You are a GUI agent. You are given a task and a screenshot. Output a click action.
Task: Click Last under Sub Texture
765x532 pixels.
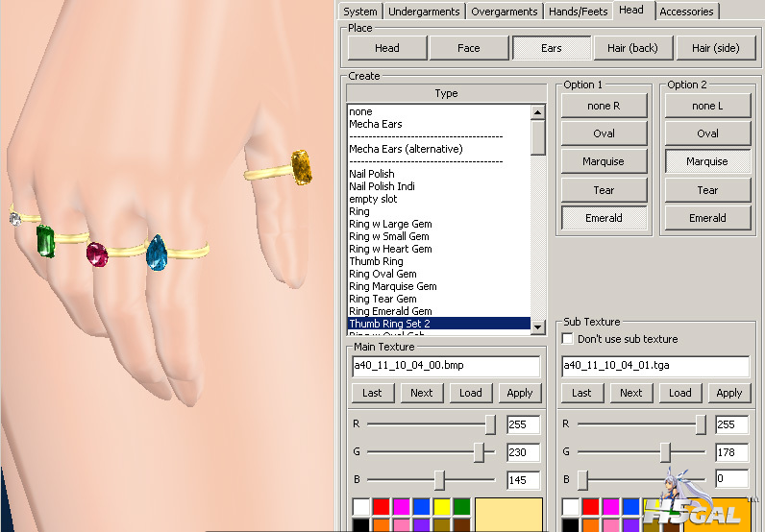click(581, 393)
